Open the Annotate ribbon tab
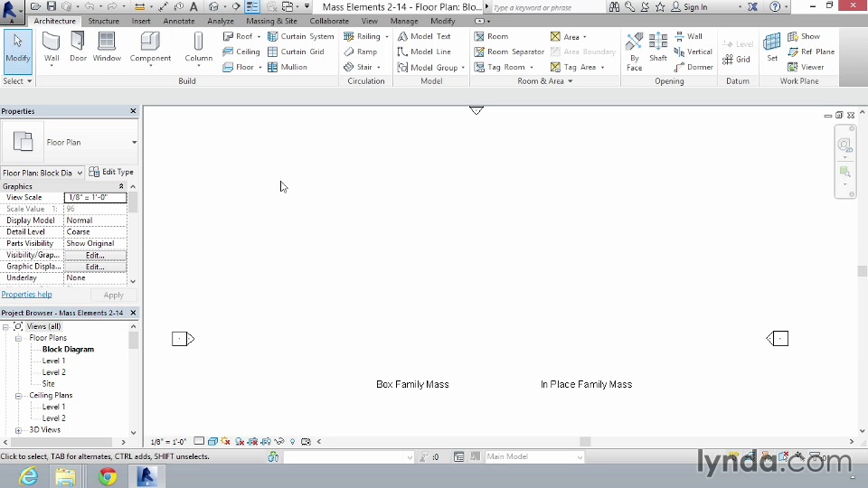Viewport: 868px width, 488px height. point(178,21)
